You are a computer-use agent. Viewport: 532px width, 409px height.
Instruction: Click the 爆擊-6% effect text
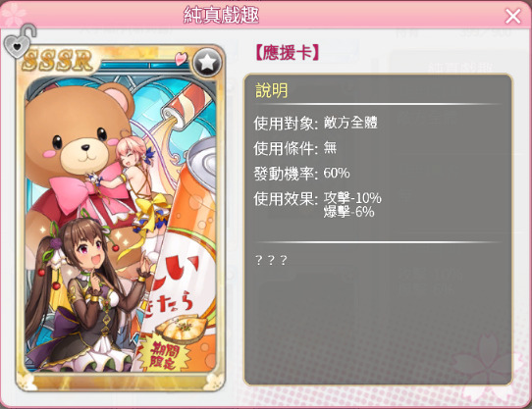(x=348, y=212)
